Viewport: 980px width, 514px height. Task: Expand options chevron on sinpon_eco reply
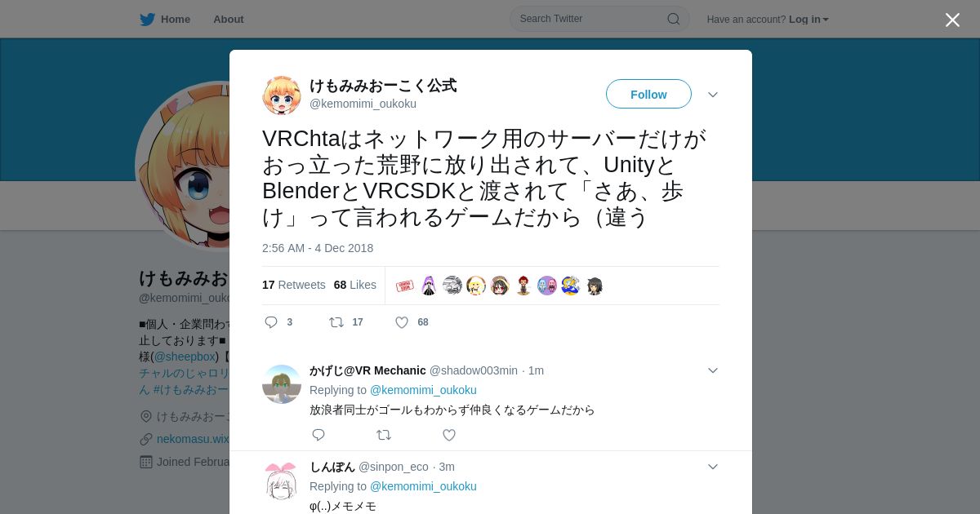click(713, 467)
